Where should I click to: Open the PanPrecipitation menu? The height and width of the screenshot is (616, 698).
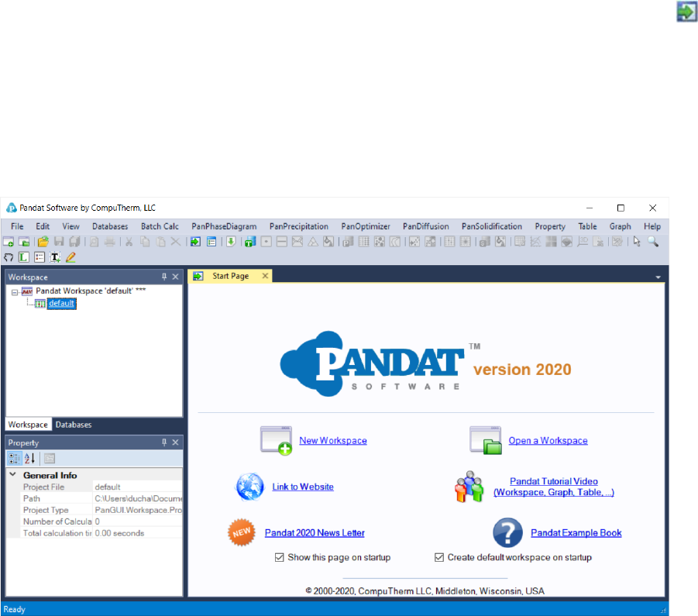click(x=299, y=226)
